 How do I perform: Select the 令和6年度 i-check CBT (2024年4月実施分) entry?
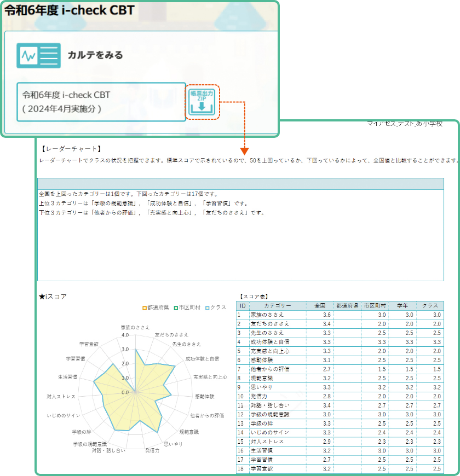(x=101, y=102)
